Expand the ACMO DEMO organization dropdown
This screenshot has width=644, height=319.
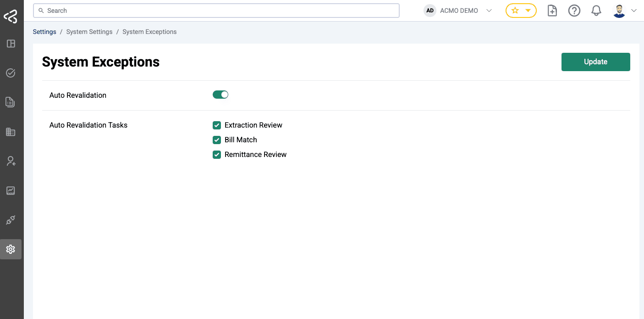(x=489, y=10)
